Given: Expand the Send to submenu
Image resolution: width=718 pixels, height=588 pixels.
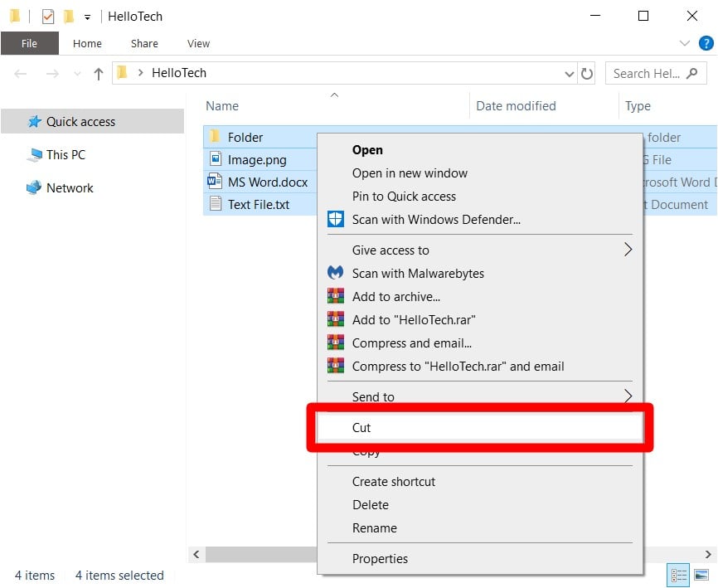Looking at the screenshot, I should pos(627,396).
